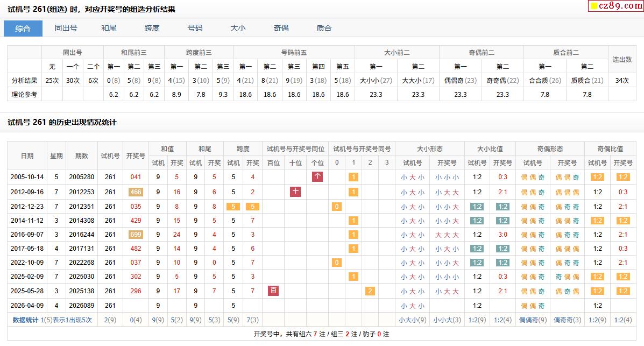Screen dimensions: 644x346
Task: Open the 奇偶 analysis tab
Action: coord(281,29)
